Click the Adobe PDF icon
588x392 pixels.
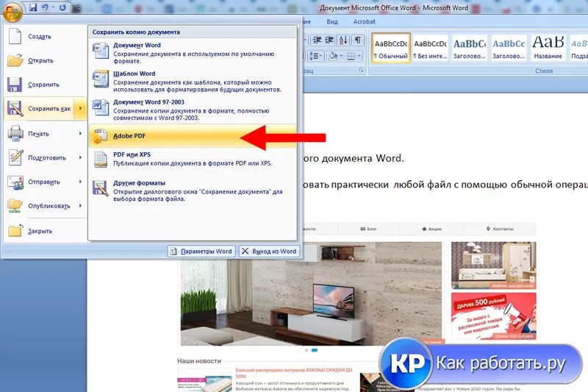100,136
